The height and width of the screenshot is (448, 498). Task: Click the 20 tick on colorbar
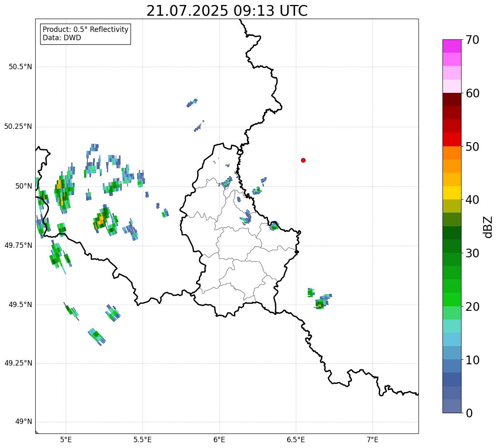coord(472,307)
